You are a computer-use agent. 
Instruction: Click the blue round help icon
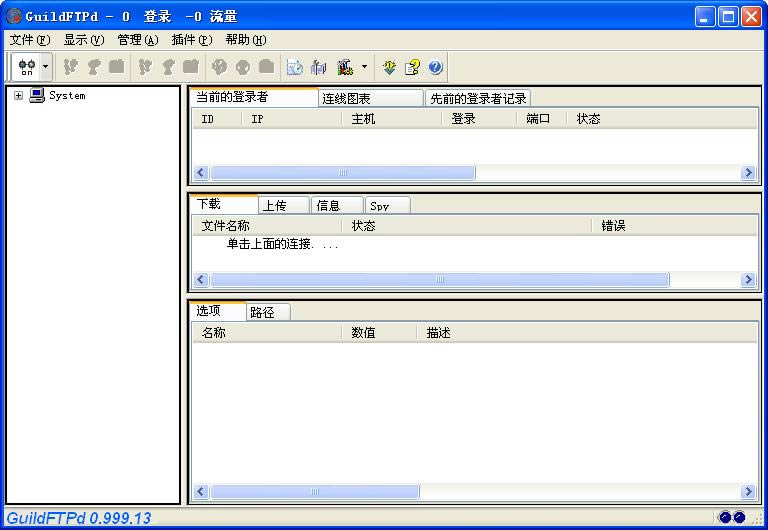[435, 67]
